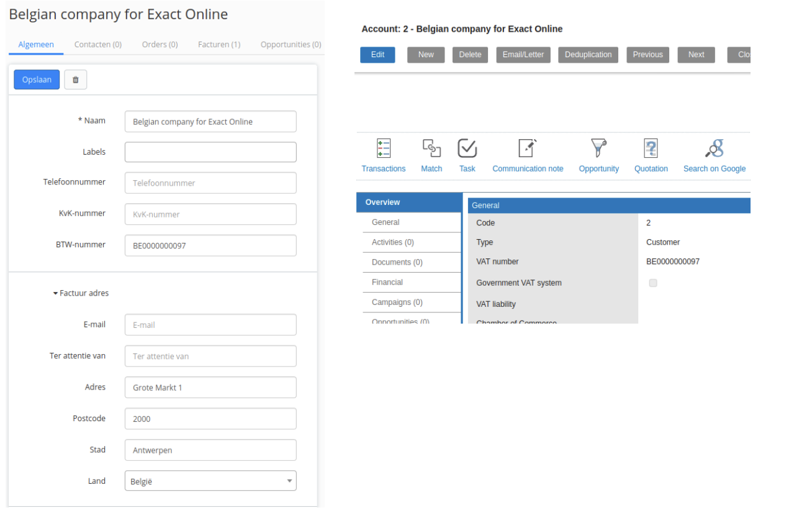This screenshot has height=523, width=812.
Task: Open the Communication note icon
Action: coord(528,148)
